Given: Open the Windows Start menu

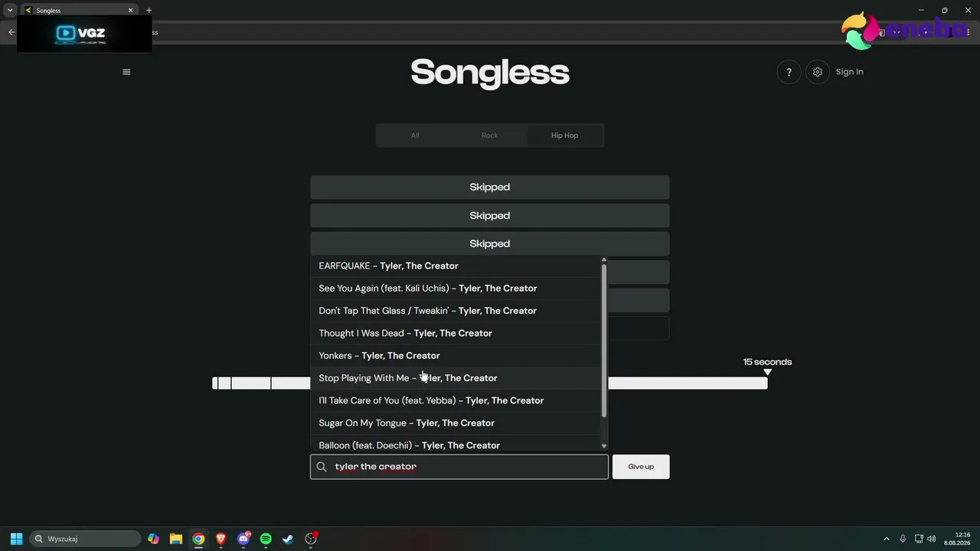Looking at the screenshot, I should [x=16, y=539].
